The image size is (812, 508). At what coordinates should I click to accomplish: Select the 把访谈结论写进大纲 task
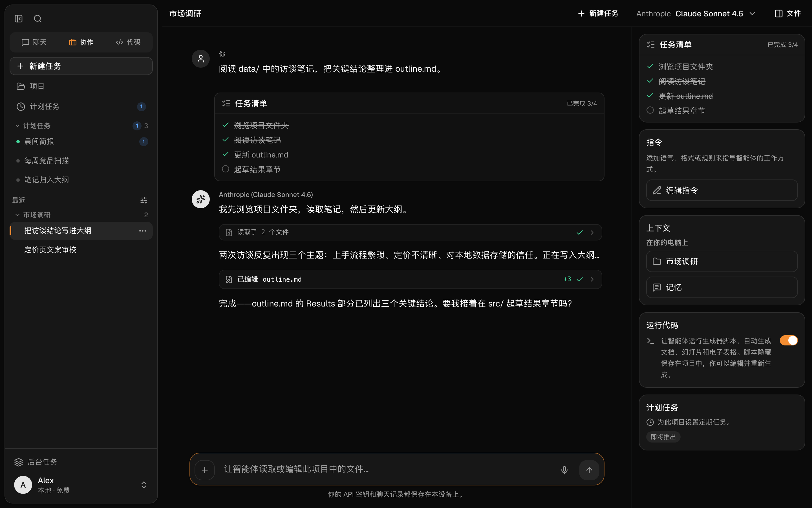(81, 231)
